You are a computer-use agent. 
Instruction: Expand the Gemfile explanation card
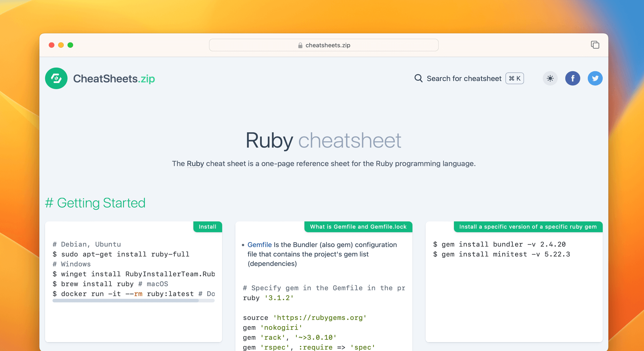pyautogui.click(x=358, y=227)
